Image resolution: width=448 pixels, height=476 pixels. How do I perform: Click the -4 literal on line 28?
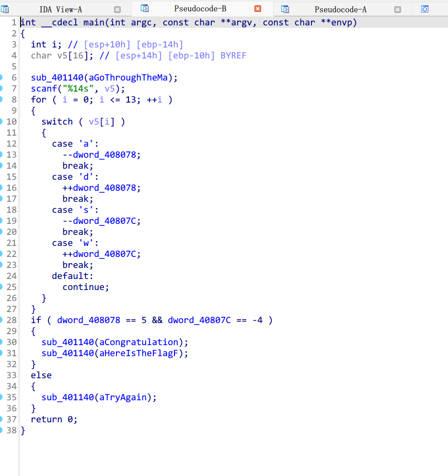click(x=257, y=320)
